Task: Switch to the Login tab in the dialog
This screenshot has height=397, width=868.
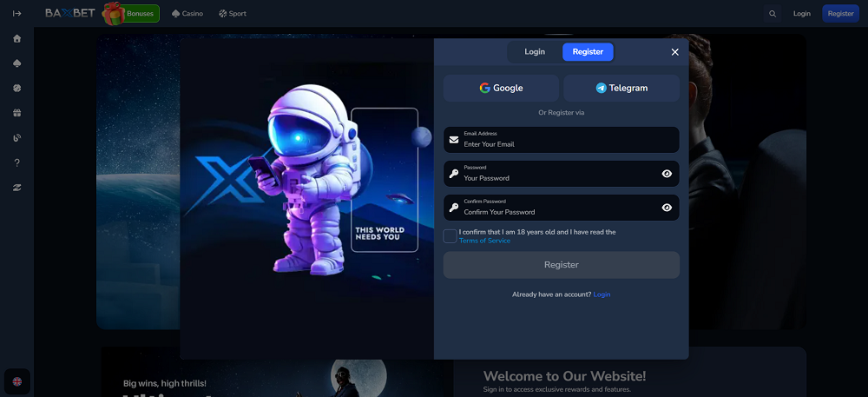Action: 535,52
